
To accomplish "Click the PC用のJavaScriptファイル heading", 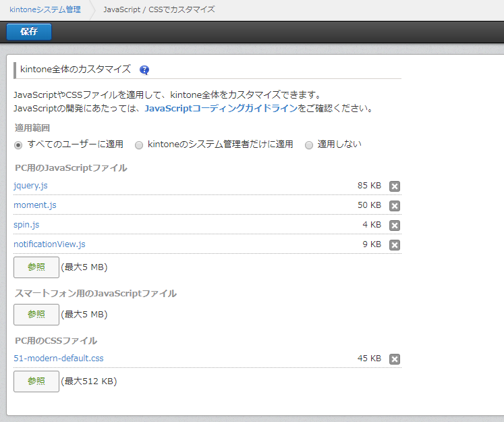I will tap(71, 168).
